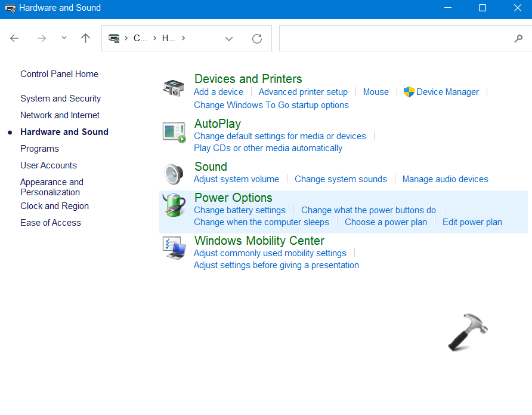Go to Control Panel Home

[59, 74]
